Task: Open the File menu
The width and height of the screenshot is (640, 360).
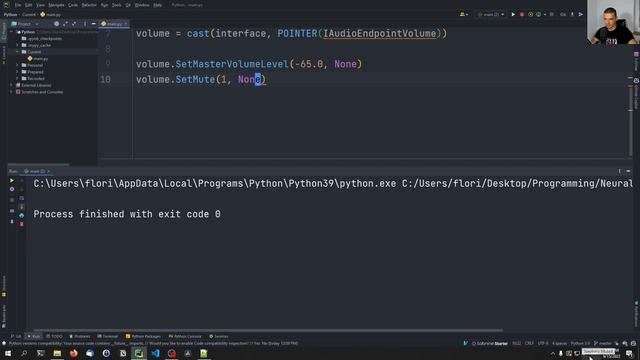Action: [x=18, y=5]
